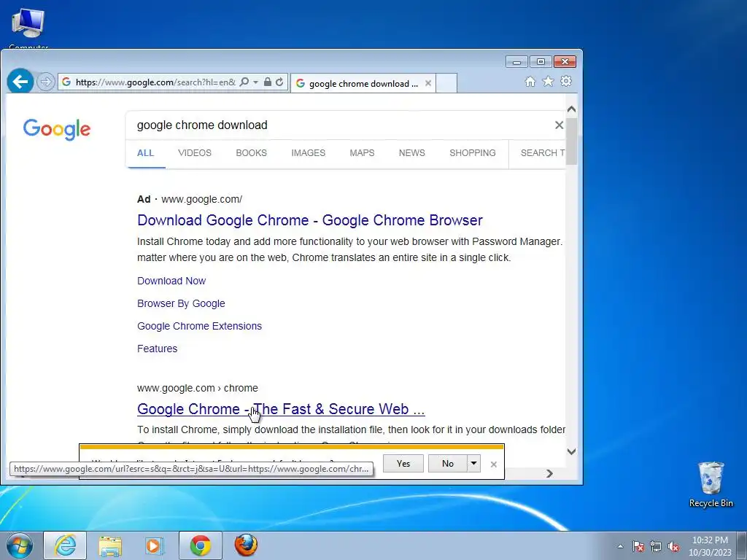Viewport: 747px width, 560px height.
Task: Select the Computer desktop icon
Action: pos(28,28)
